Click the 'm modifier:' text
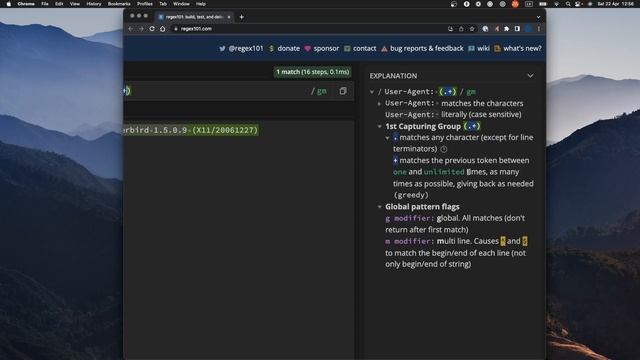640x360 pixels. click(x=410, y=241)
